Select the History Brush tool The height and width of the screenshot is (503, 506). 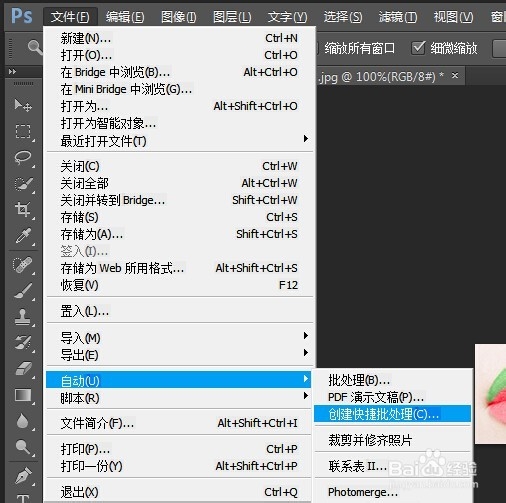coord(23,343)
